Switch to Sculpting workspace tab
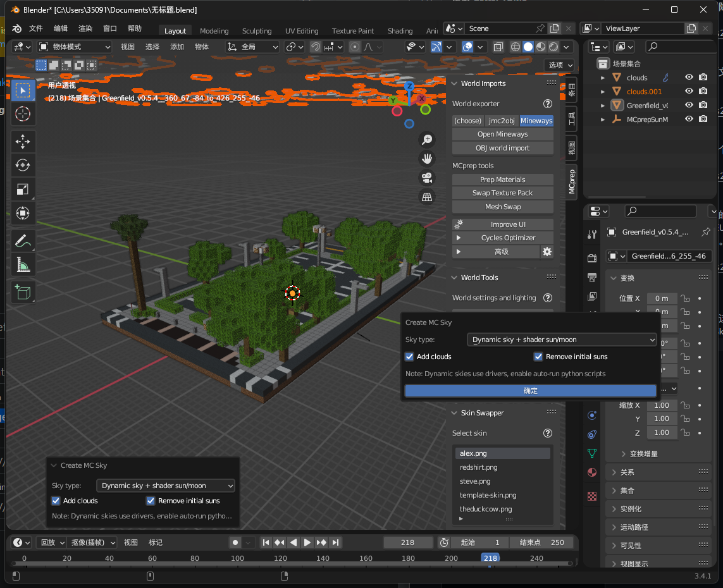Image resolution: width=723 pixels, height=588 pixels. (x=257, y=31)
